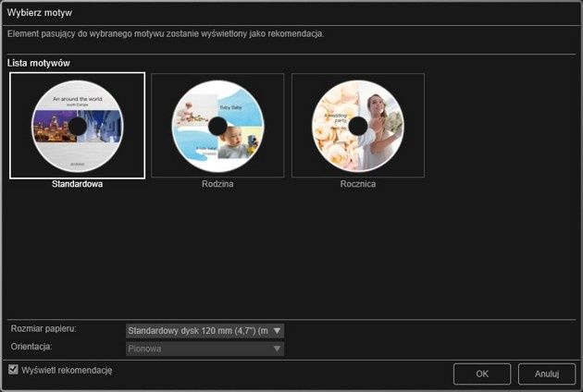Viewport: 583px width, 392px height.
Task: Click the Wybierz motyw dialog title
Action: pyautogui.click(x=40, y=13)
